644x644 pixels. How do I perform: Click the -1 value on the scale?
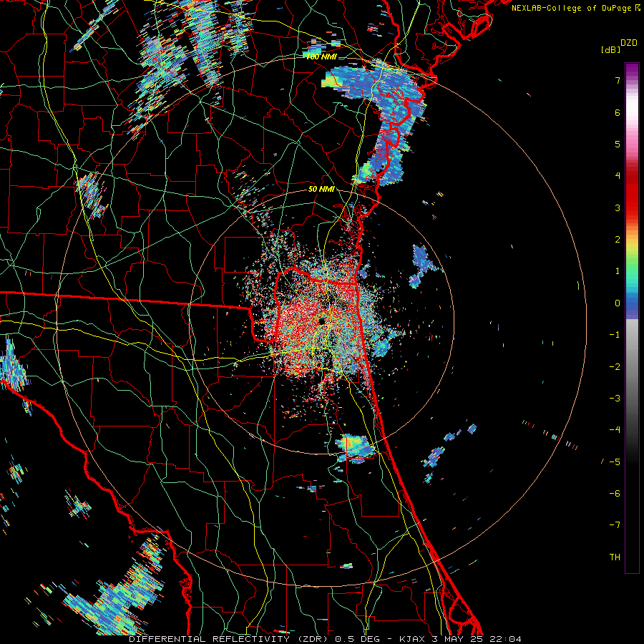tap(615, 335)
